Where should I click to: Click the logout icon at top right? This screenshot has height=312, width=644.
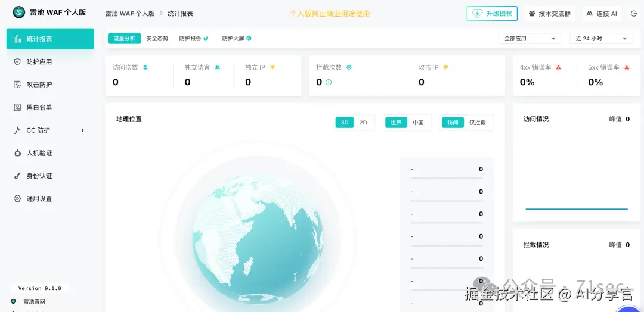coord(634,14)
